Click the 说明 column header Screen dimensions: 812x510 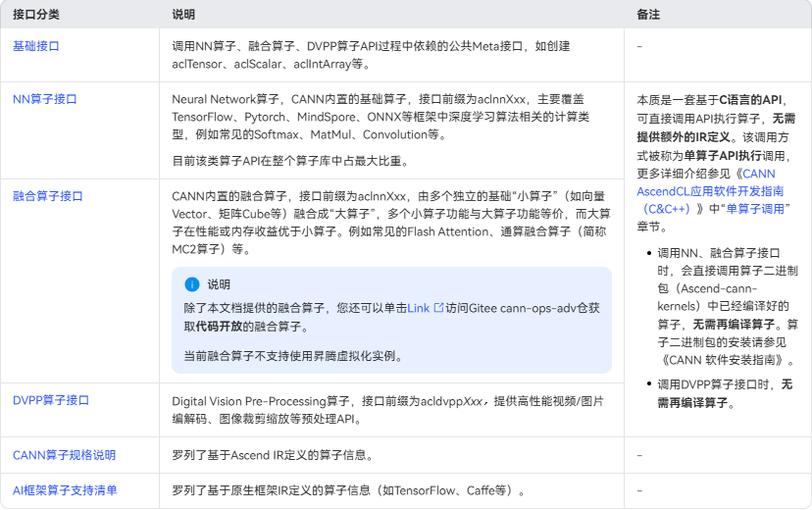pyautogui.click(x=183, y=15)
